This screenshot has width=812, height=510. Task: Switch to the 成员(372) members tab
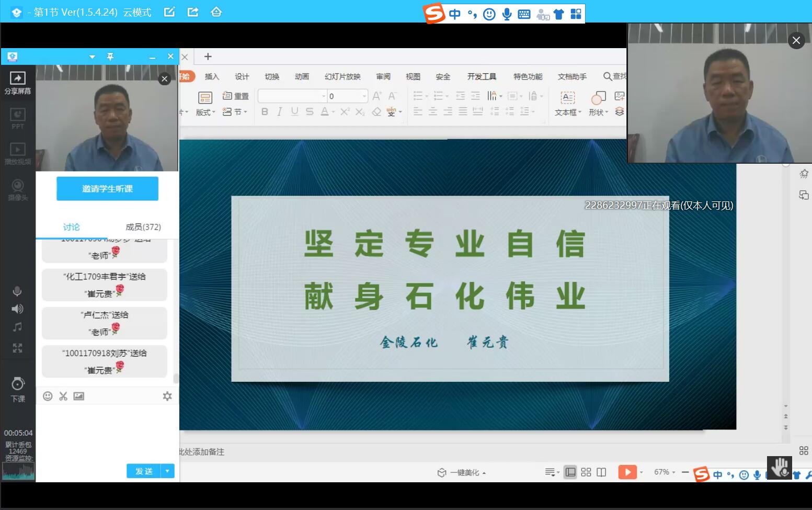coord(143,227)
